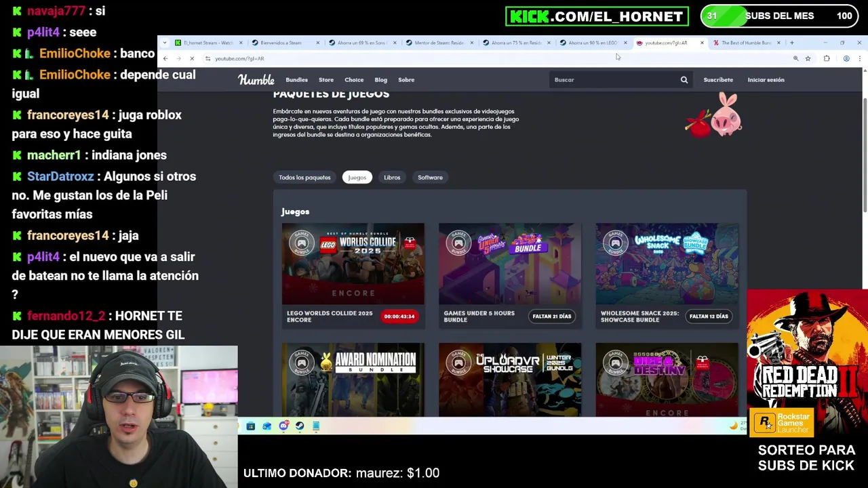
Task: Stop loading the page with the X button
Action: (191, 58)
